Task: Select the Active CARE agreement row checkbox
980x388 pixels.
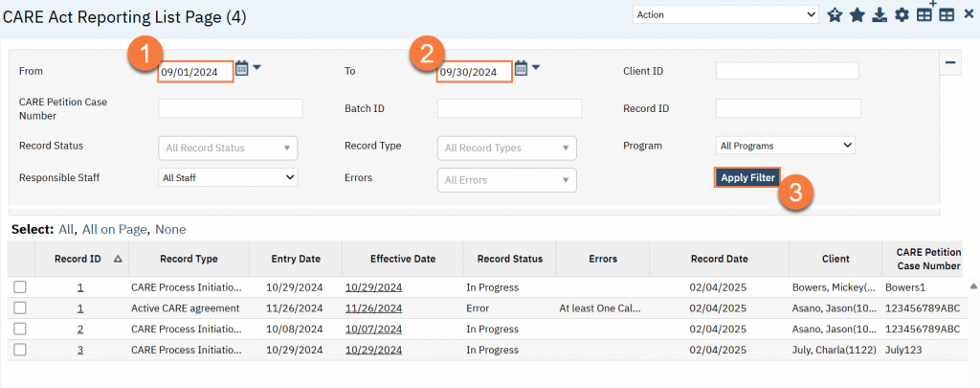Action: click(x=20, y=308)
